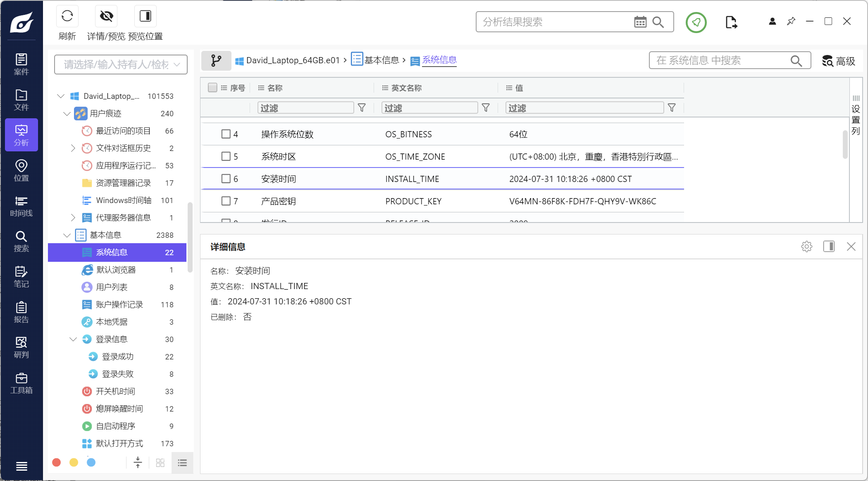The image size is (868, 481).
Task: Collapse the 用户痕迹 tree node
Action: tap(67, 113)
